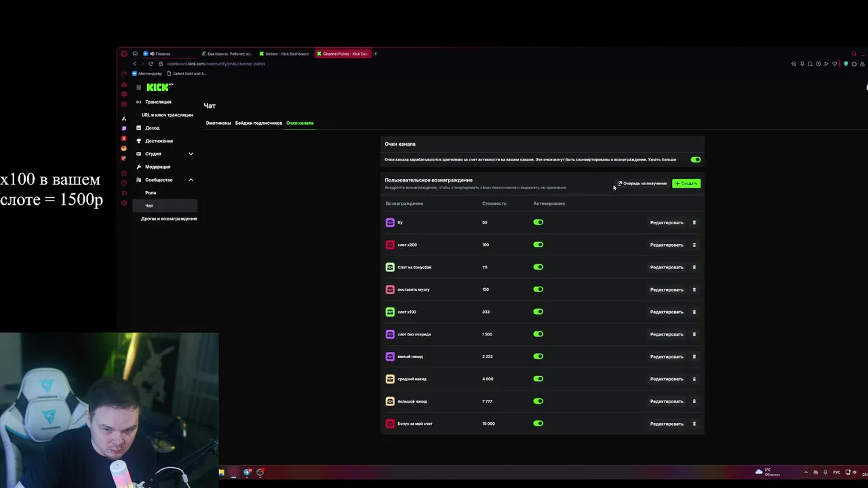Open "Очередь на получение" queue
The height and width of the screenshot is (488, 868).
click(642, 184)
